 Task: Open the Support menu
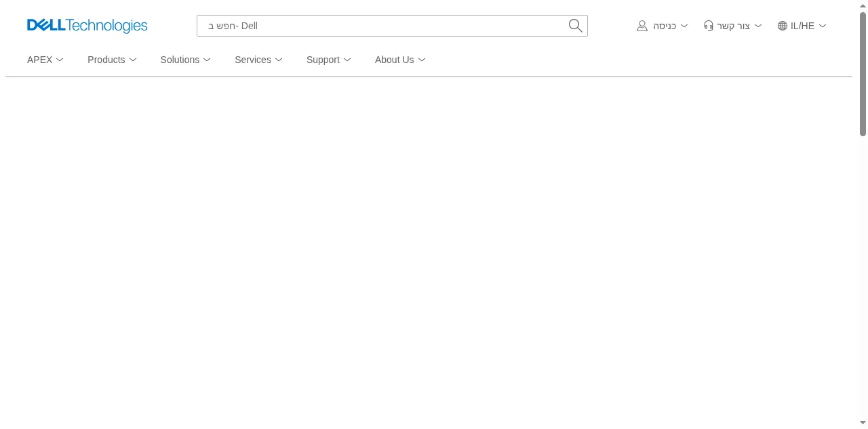tap(329, 60)
